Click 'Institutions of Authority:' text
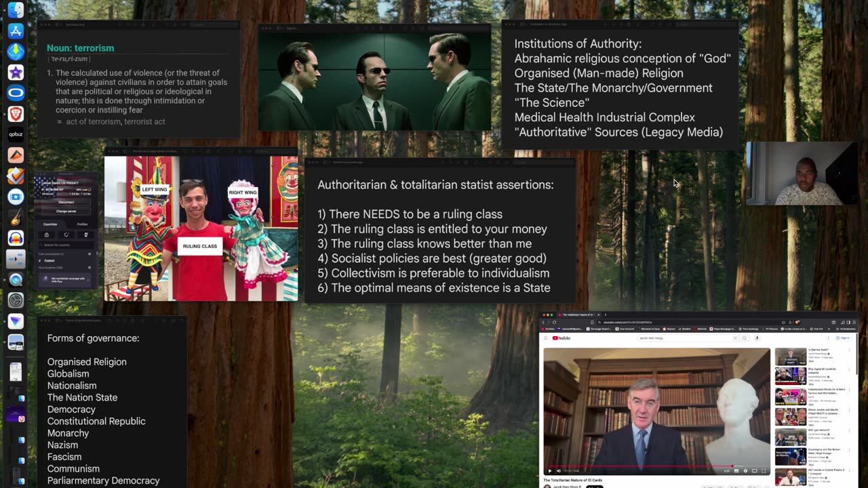Viewport: 868px width, 488px height. (578, 43)
